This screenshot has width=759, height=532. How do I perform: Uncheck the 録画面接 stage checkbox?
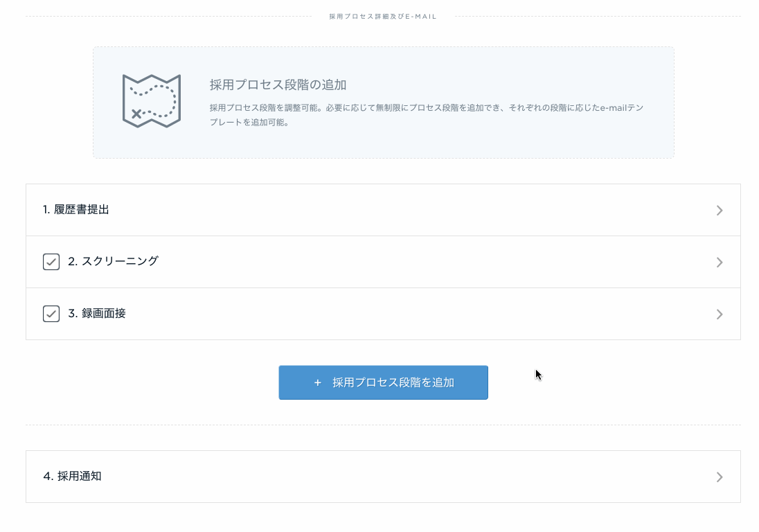pos(51,314)
